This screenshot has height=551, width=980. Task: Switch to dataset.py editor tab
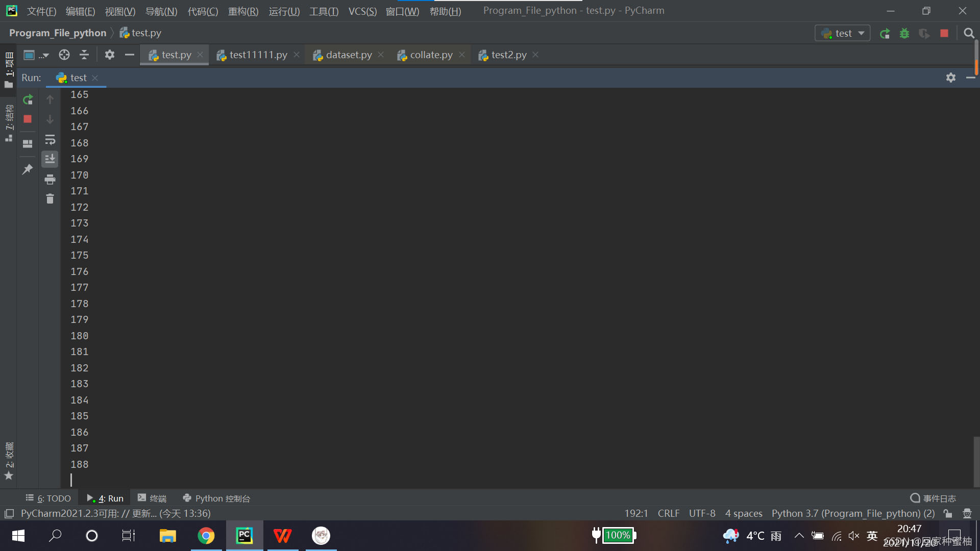[349, 55]
